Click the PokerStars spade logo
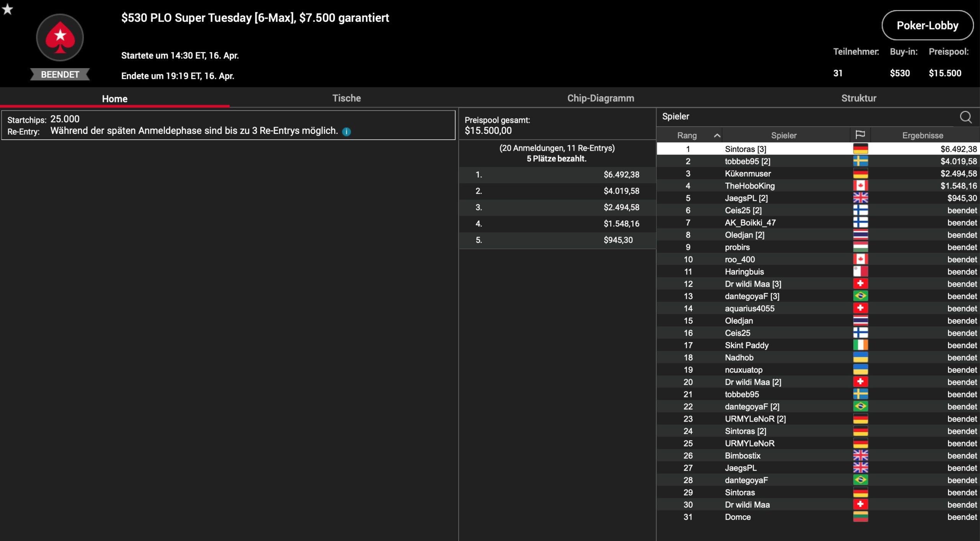Screen dimensions: 980x541 pos(60,37)
